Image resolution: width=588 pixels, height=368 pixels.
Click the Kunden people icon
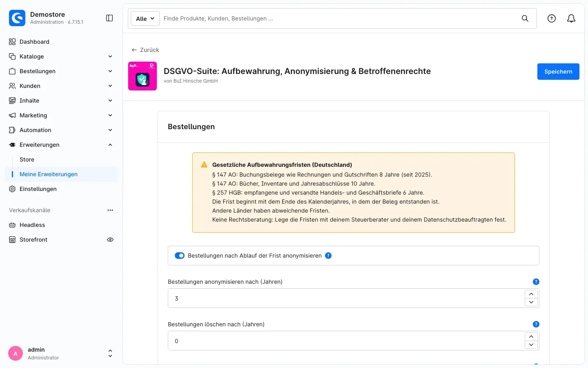click(x=12, y=86)
